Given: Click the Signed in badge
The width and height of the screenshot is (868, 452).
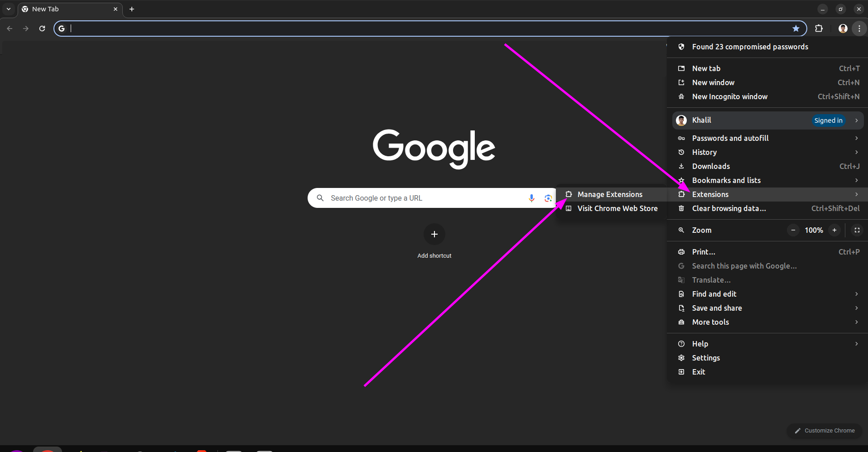Looking at the screenshot, I should (x=828, y=120).
